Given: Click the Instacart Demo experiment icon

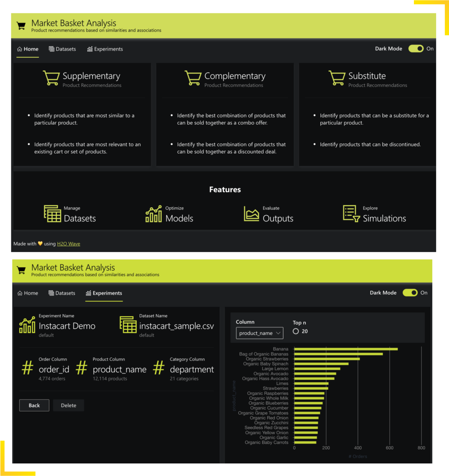Looking at the screenshot, I should (x=27, y=325).
